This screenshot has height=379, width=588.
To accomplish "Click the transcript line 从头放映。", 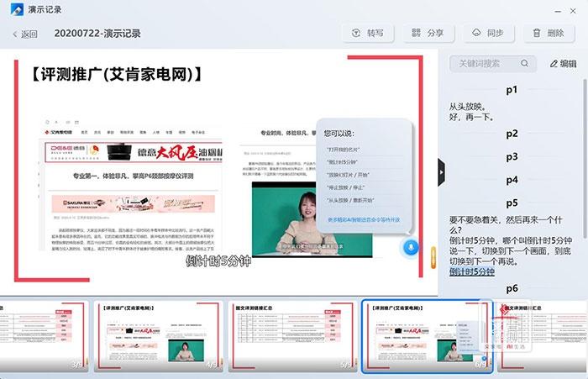I will [468, 107].
